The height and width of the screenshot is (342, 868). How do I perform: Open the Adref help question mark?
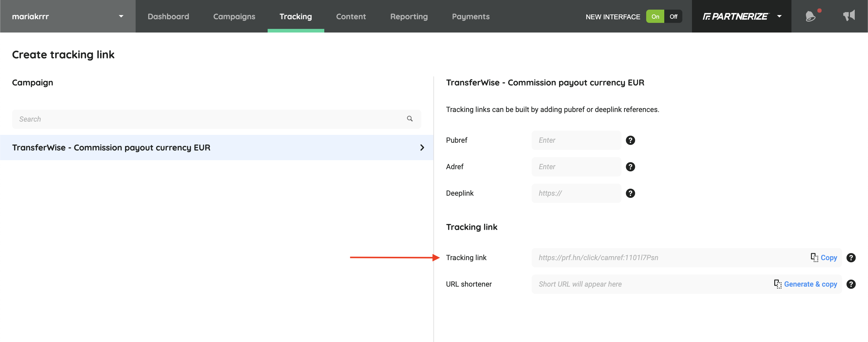(x=630, y=166)
